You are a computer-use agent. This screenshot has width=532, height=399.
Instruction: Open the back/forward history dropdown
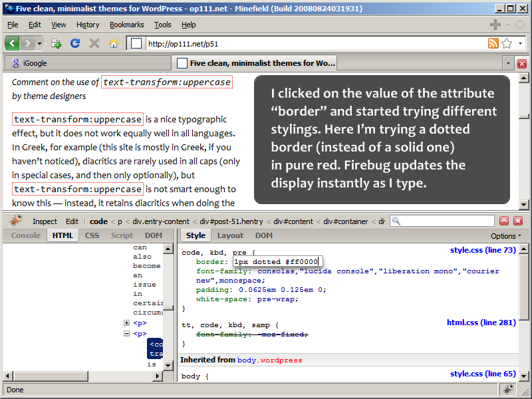39,43
